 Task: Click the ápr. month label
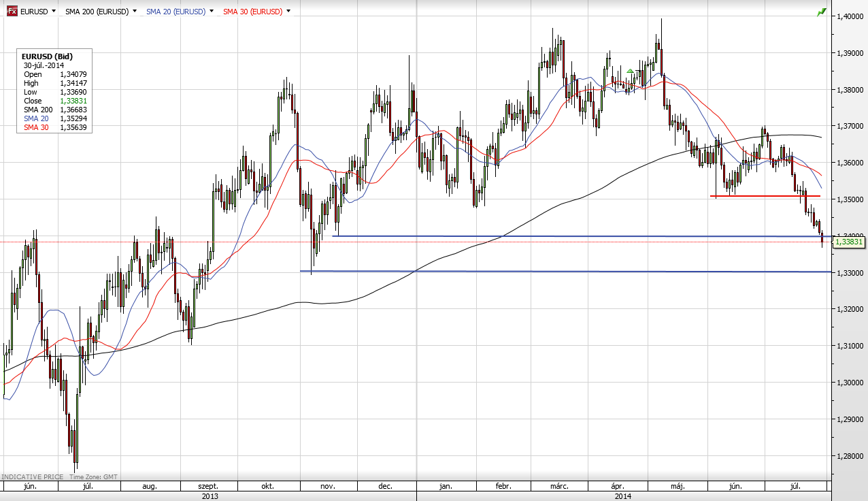pos(618,487)
